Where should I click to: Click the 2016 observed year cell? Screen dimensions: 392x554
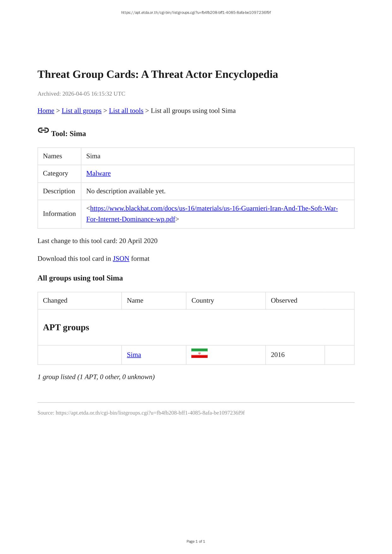point(278,355)
